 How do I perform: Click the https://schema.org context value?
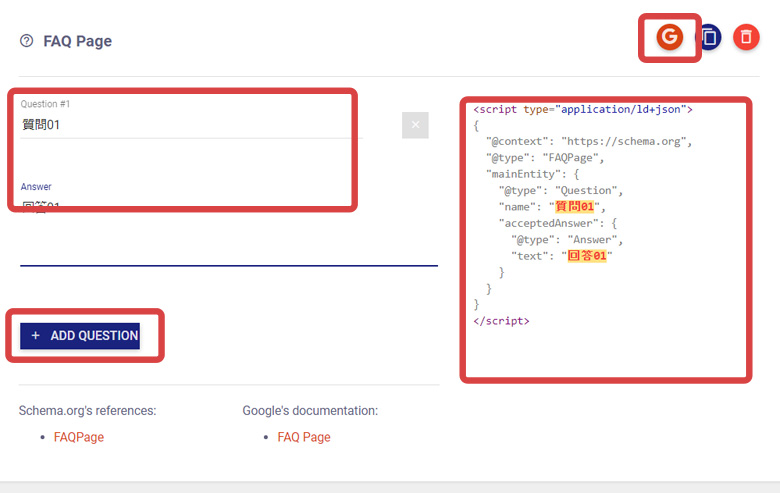(x=624, y=141)
